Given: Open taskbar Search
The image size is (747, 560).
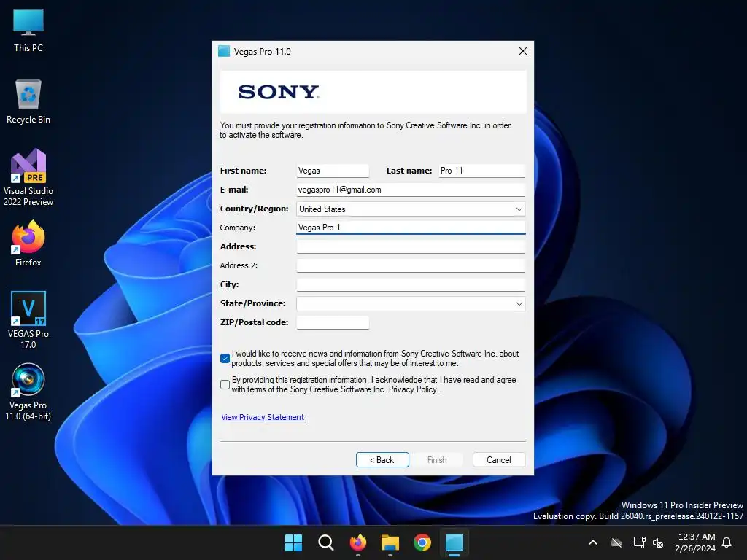Looking at the screenshot, I should (326, 542).
